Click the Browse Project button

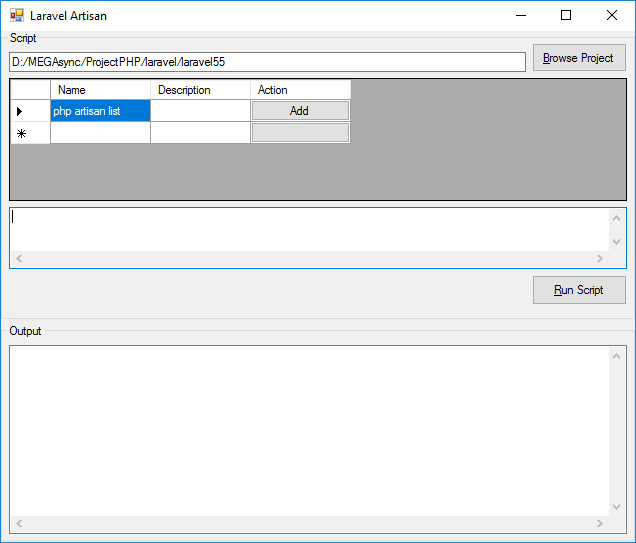tap(579, 58)
